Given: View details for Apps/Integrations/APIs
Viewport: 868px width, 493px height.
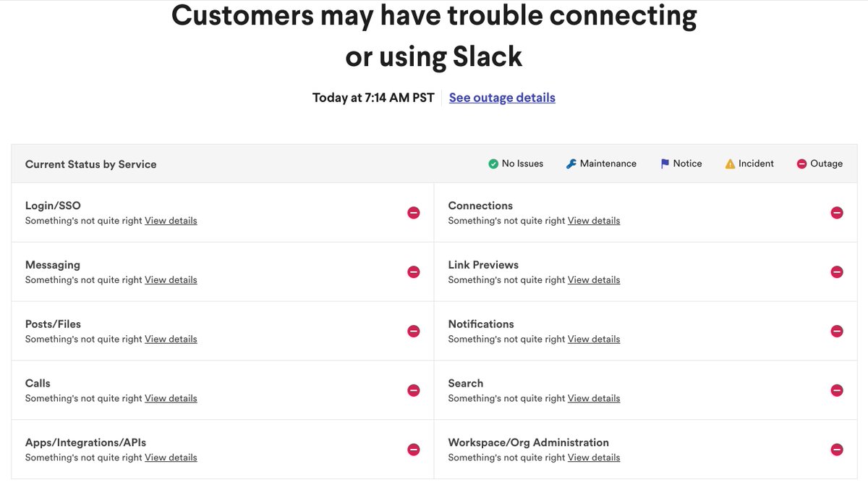Looking at the screenshot, I should click(171, 458).
